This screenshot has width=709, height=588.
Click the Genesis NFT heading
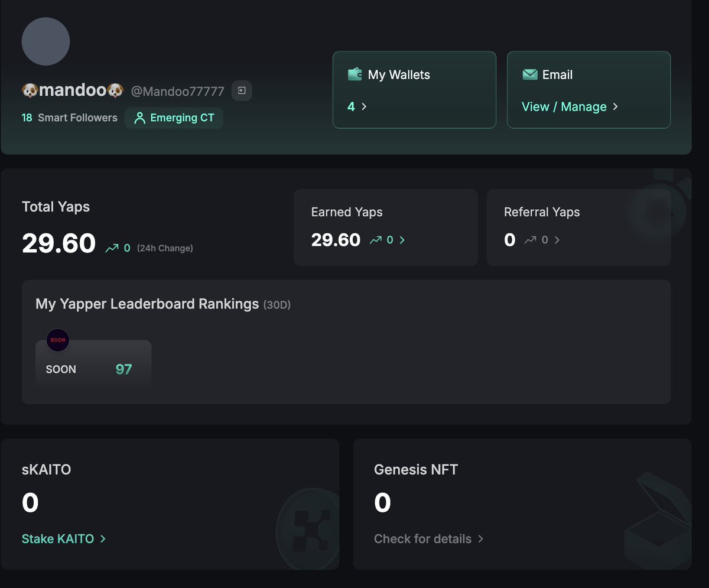coord(416,470)
